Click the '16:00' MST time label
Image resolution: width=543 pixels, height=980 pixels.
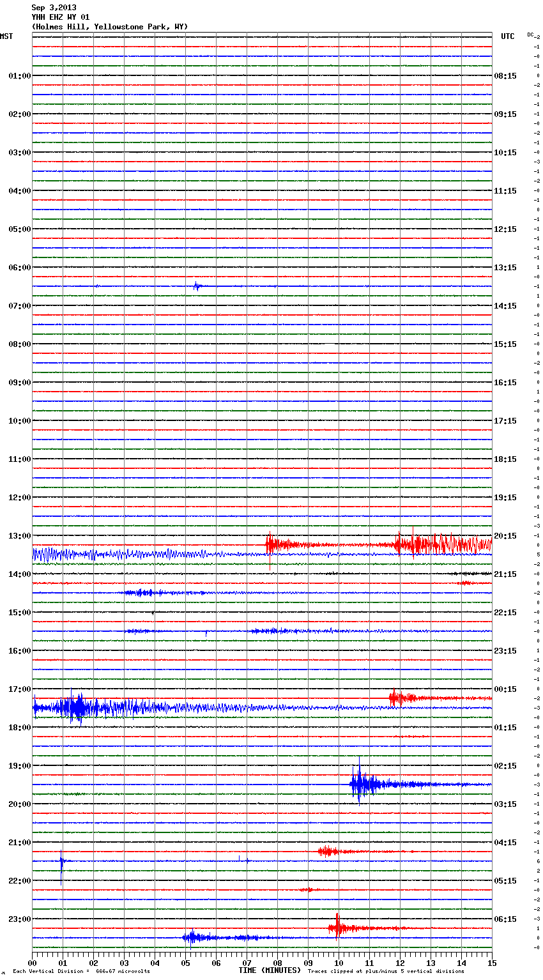pos(20,651)
